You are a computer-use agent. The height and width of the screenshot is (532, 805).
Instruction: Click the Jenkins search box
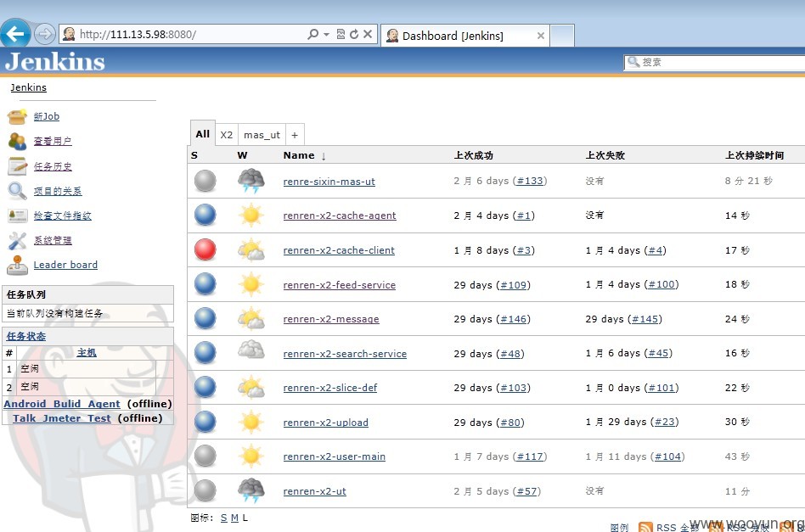pyautogui.click(x=715, y=63)
